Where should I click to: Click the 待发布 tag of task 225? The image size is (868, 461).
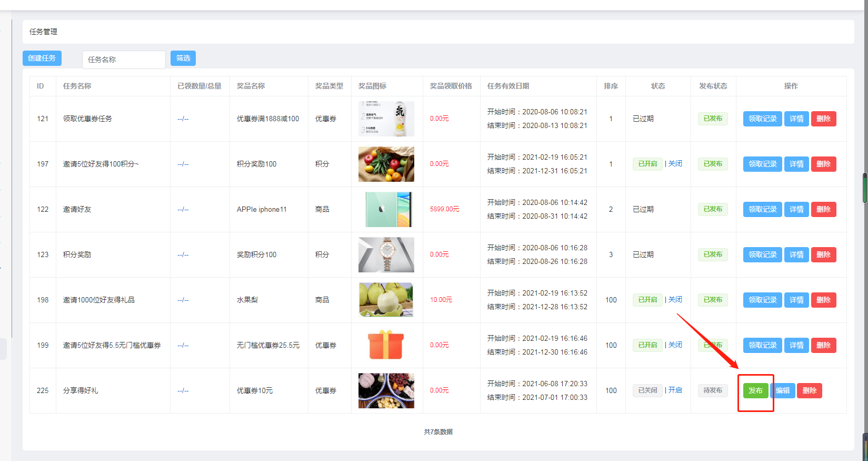(x=713, y=390)
